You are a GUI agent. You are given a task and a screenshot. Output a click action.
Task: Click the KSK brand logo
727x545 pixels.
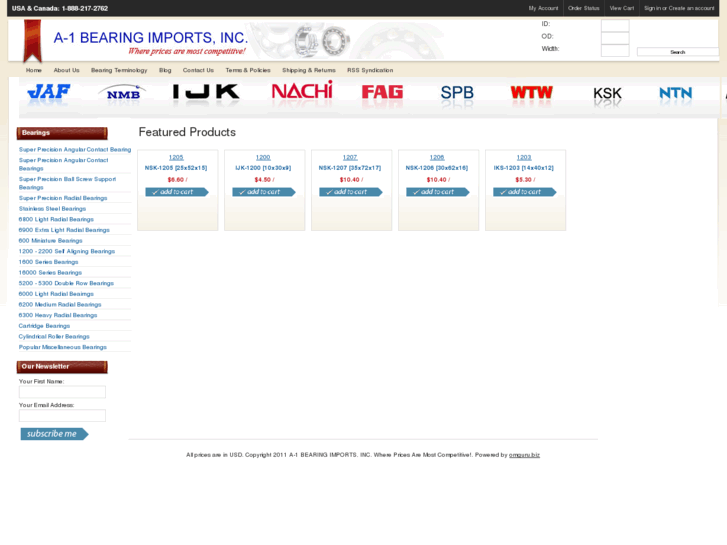(607, 94)
